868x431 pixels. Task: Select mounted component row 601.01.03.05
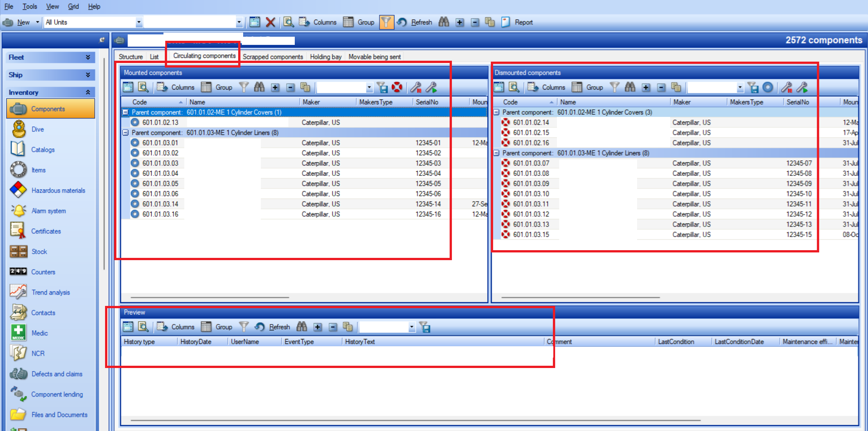(x=160, y=184)
